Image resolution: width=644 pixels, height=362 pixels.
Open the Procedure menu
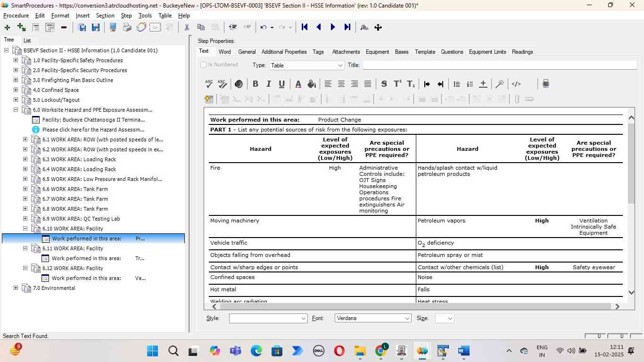pyautogui.click(x=16, y=16)
